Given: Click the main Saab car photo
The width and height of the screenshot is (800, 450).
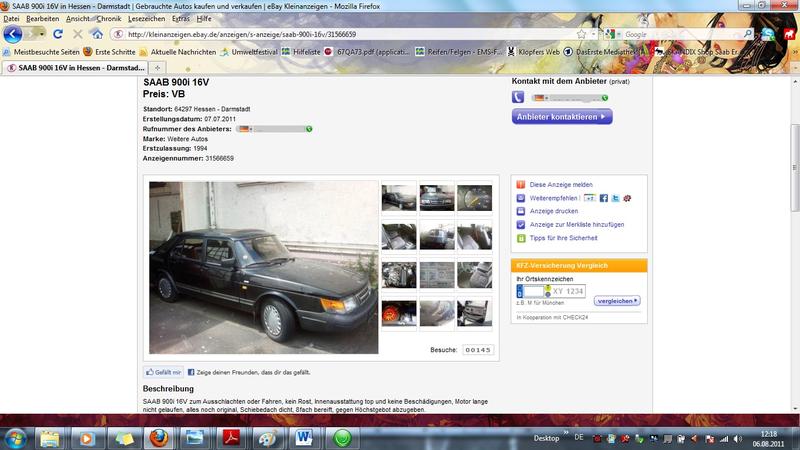Looking at the screenshot, I should pos(263,267).
